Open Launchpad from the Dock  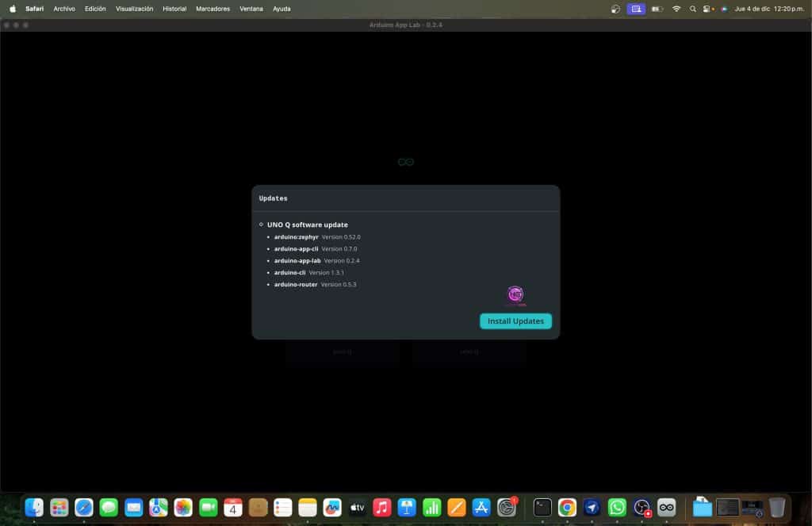59,507
